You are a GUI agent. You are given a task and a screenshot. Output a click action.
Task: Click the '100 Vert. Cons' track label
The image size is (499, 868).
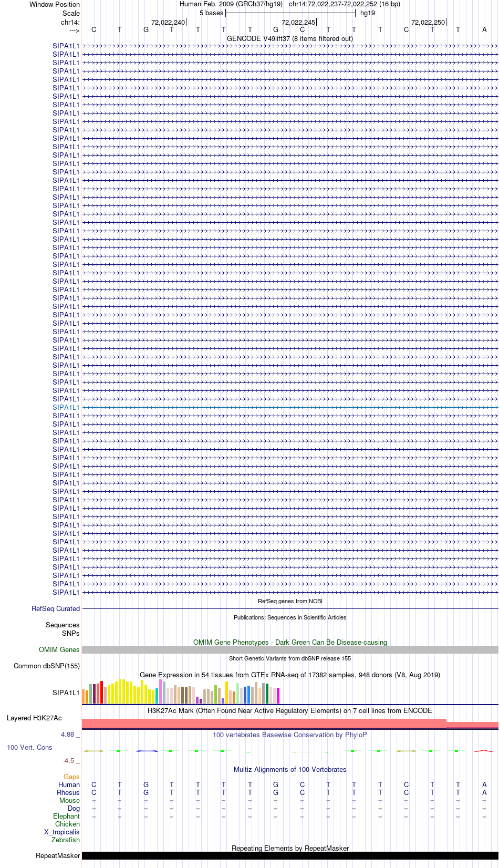[29, 748]
